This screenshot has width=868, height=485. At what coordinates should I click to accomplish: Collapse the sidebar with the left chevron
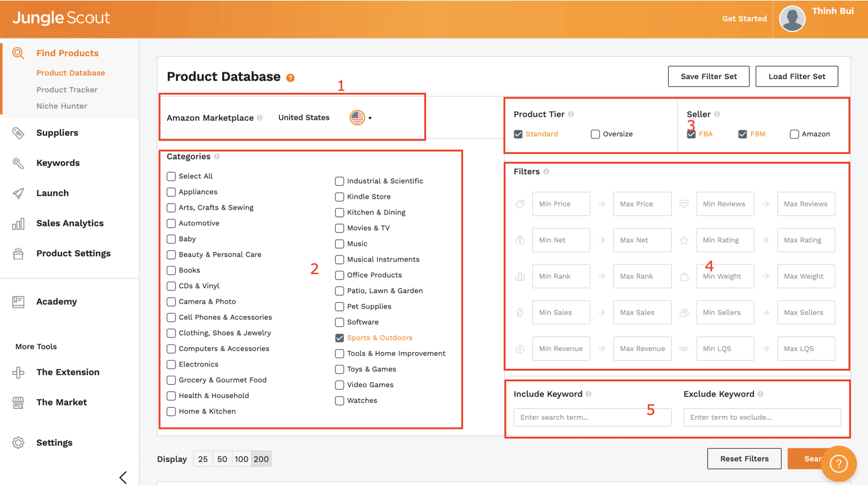123,477
